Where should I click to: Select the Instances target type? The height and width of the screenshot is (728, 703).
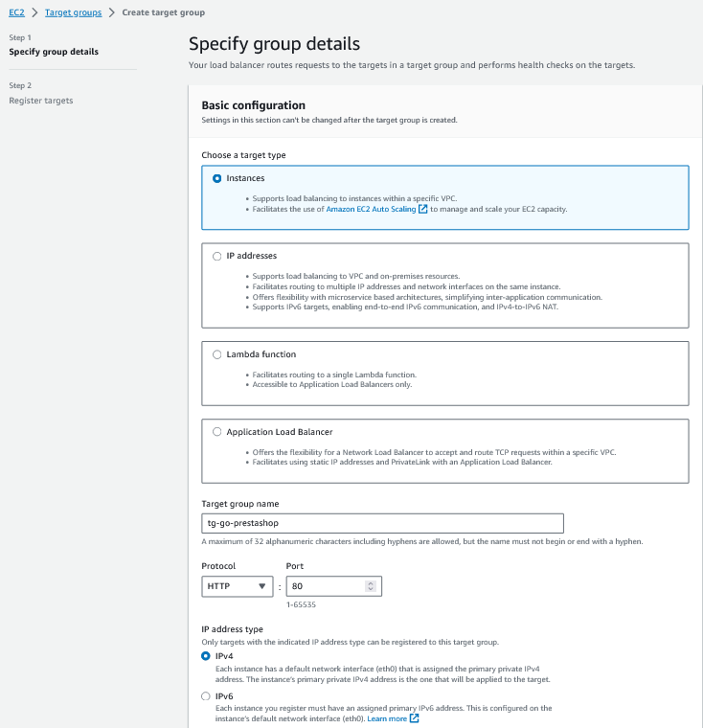[217, 178]
